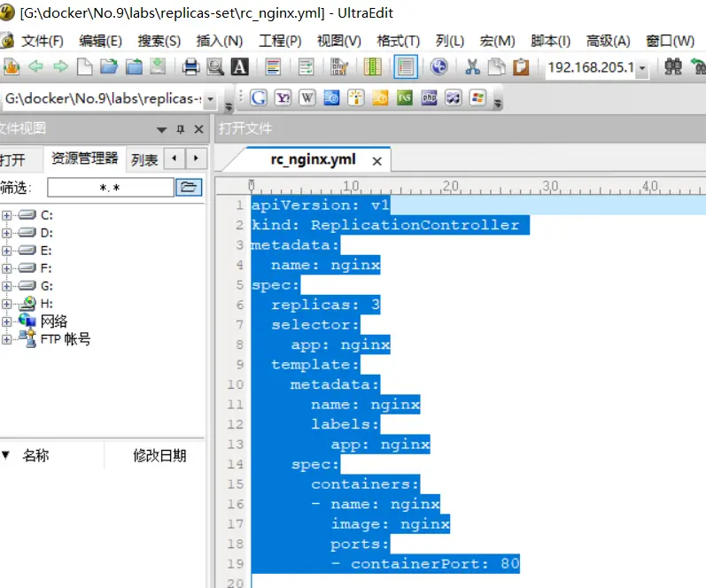The width and height of the screenshot is (706, 588).
Task: Expand the G: drive node
Action: 6,286
